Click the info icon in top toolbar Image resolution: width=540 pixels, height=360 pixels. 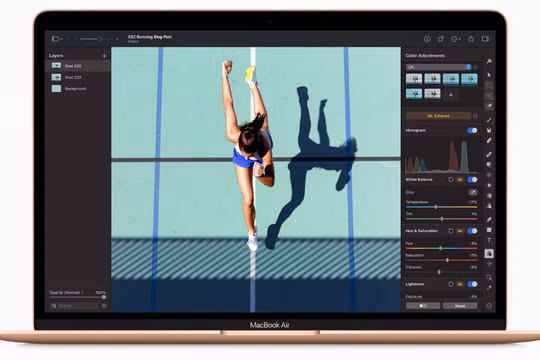click(x=427, y=39)
